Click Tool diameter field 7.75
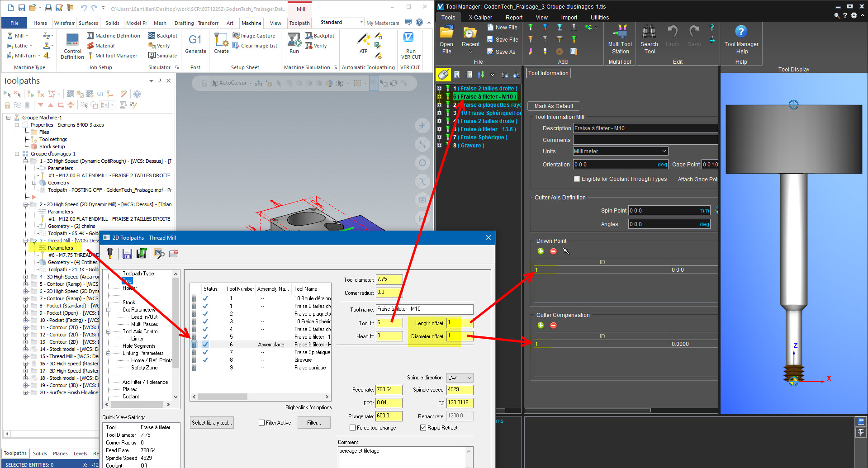Image resolution: width=868 pixels, height=468 pixels. tap(389, 279)
